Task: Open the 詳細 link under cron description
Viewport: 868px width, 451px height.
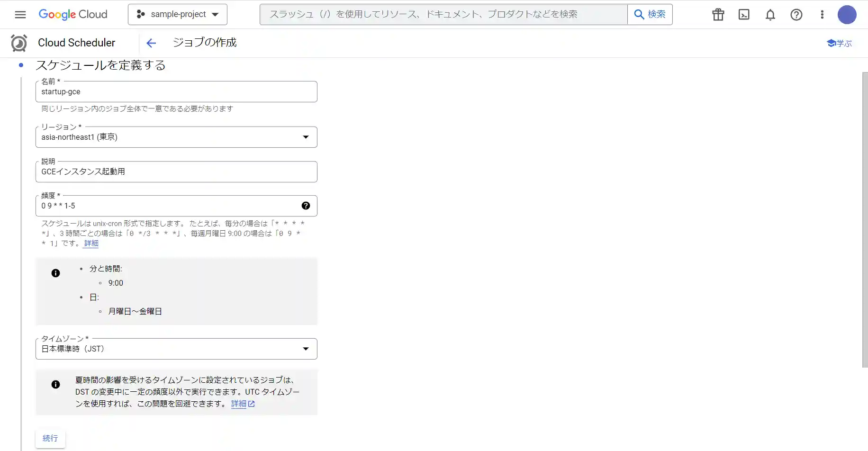Action: tap(91, 243)
